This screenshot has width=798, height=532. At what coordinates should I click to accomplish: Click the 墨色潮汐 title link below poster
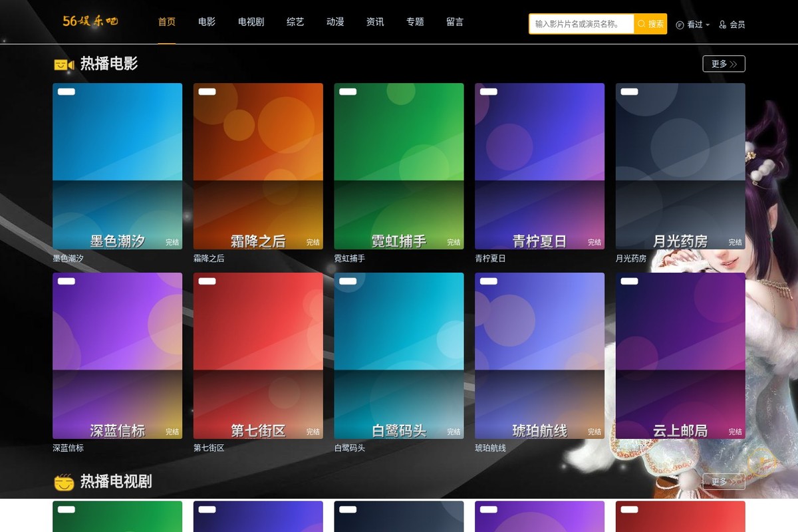point(68,258)
